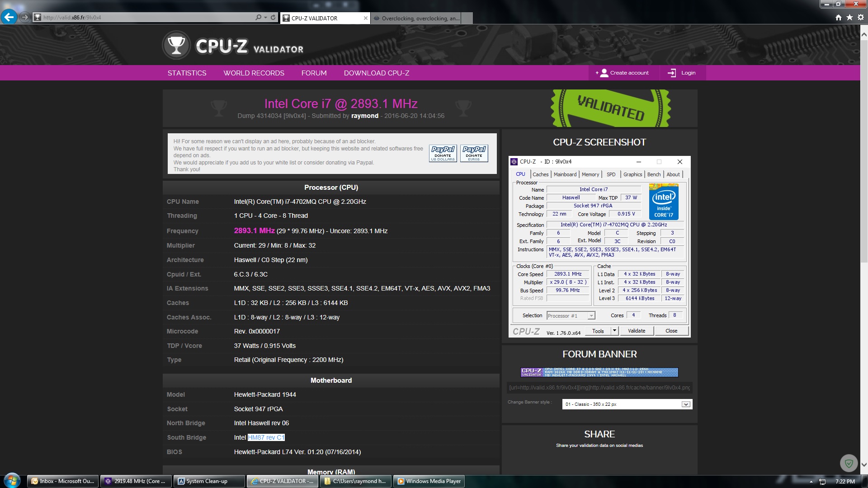868x488 pixels.
Task: Open the STATISTICS menu item
Action: pos(187,73)
